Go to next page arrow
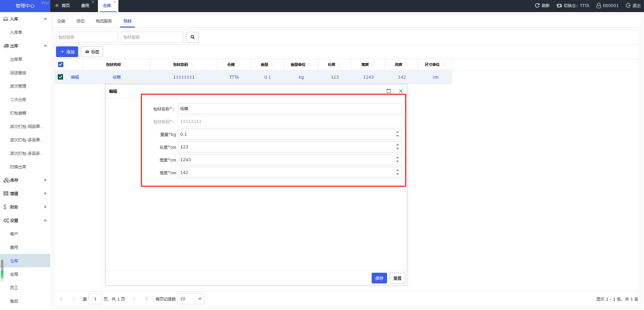Image resolution: width=644 pixels, height=310 pixels. [134, 299]
